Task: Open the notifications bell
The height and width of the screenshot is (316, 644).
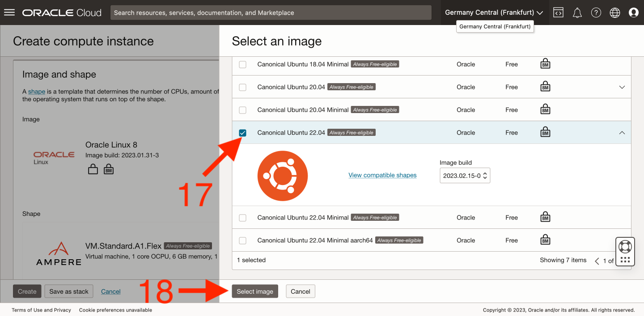Action: pos(577,13)
